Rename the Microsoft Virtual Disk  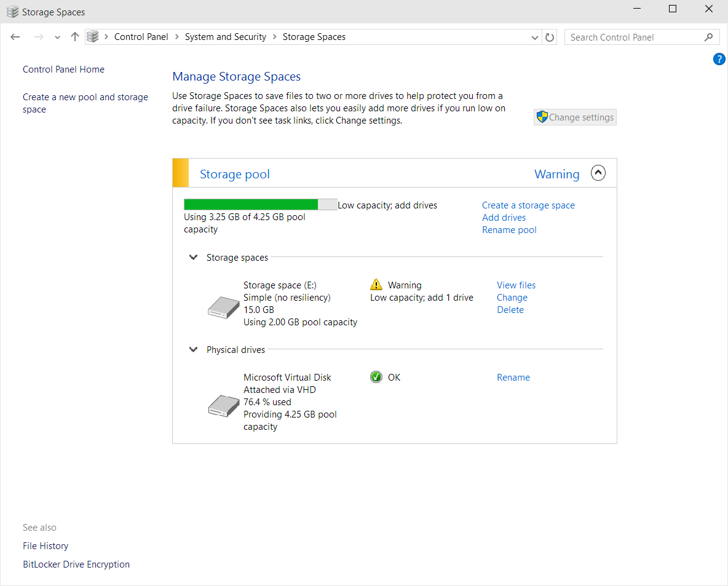pos(513,378)
